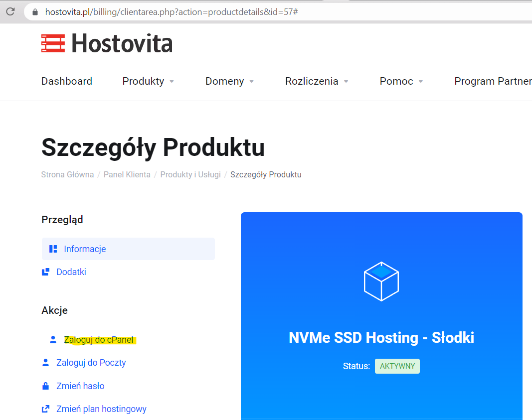The image size is (532, 420).
Task: Click the browser reload icon
Action: (x=10, y=11)
